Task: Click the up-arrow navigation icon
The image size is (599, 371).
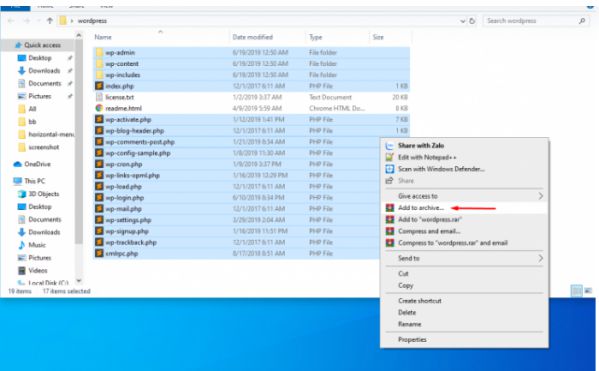Action: coord(50,21)
